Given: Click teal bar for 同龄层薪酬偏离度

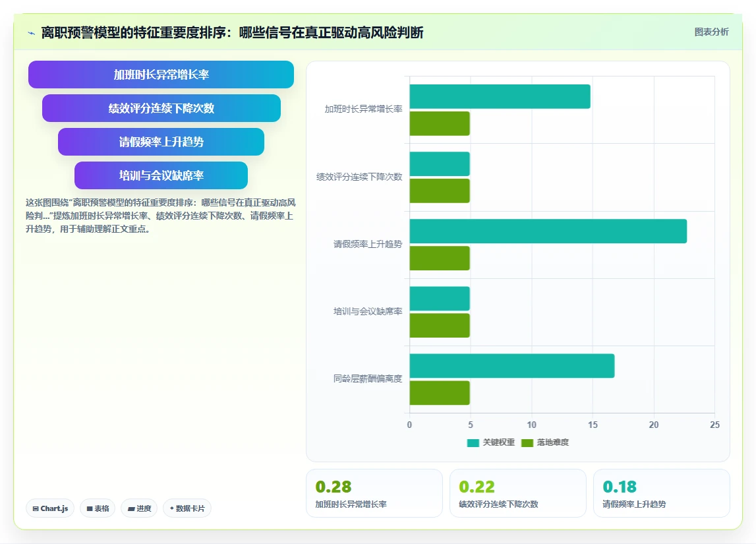Looking at the screenshot, I should point(512,366).
